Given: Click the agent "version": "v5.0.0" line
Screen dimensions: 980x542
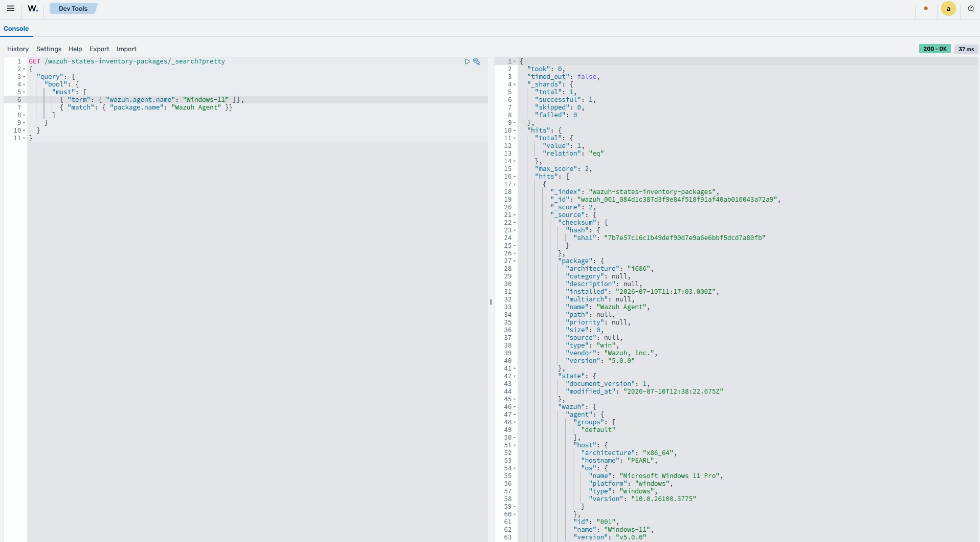Looking at the screenshot, I should 610,537.
